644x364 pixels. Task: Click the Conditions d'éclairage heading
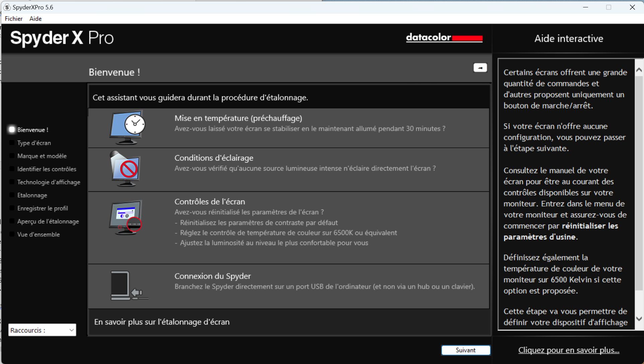pos(214,158)
